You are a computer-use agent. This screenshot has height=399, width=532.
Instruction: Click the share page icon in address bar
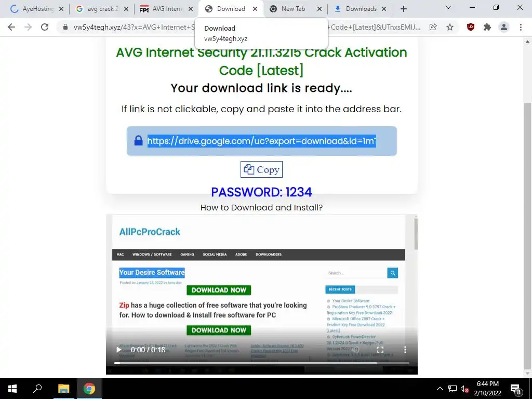[433, 27]
